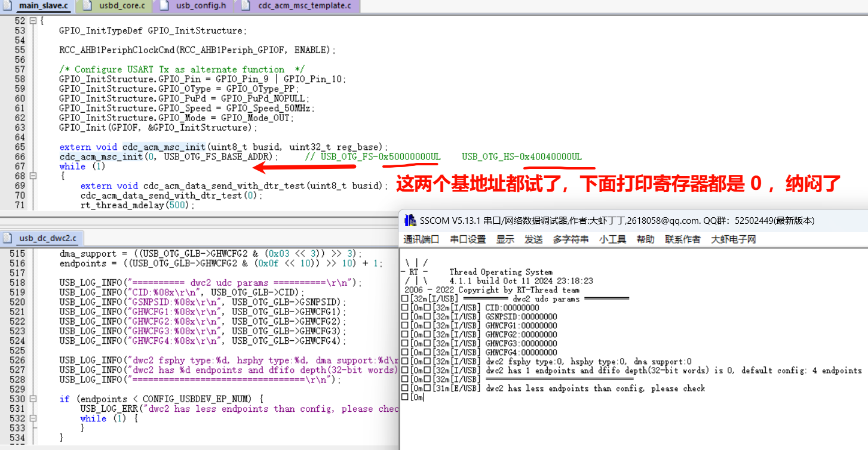Click the SSCOM application icon in title bar

click(410, 221)
